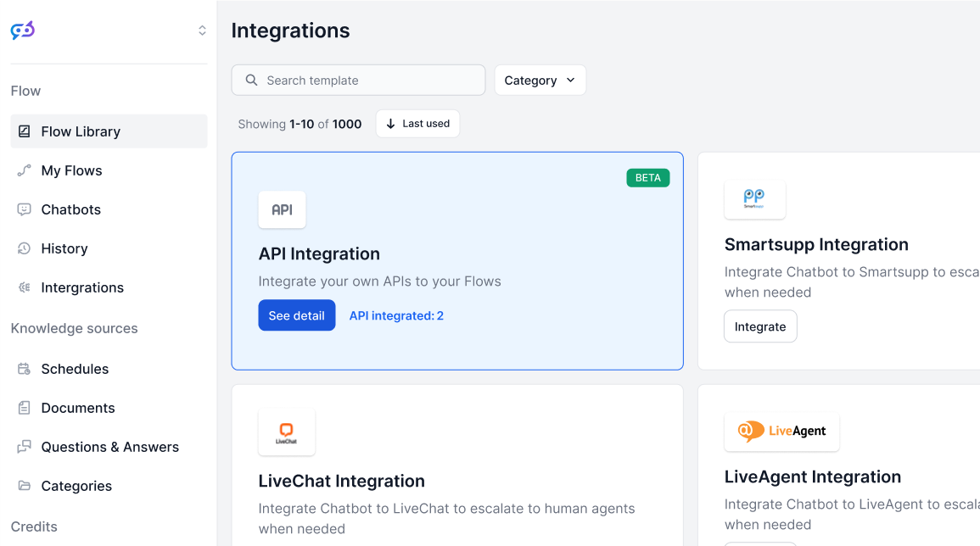
Task: Open Categories using its folder icon
Action: [x=26, y=486]
